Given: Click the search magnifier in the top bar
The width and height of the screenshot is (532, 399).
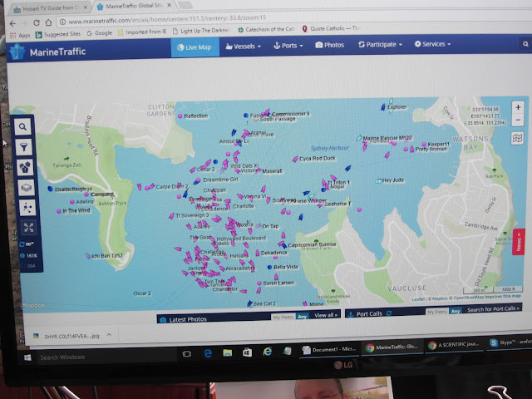Looking at the screenshot, I should 525,44.
